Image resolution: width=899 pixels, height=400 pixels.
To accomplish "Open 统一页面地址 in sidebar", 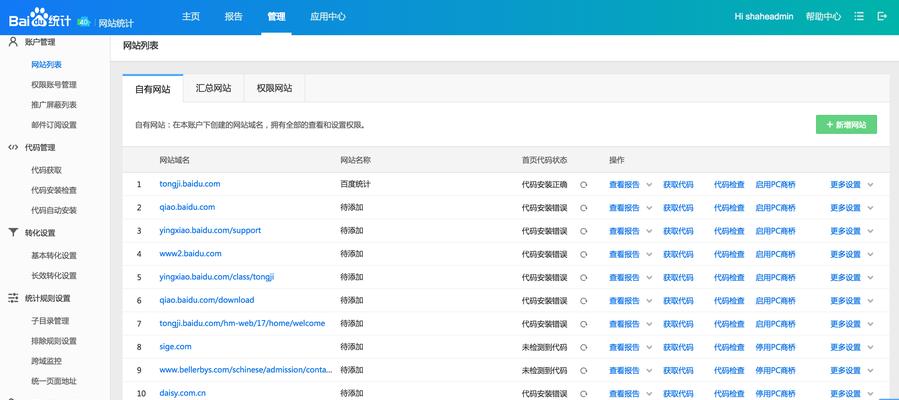I will (x=54, y=381).
